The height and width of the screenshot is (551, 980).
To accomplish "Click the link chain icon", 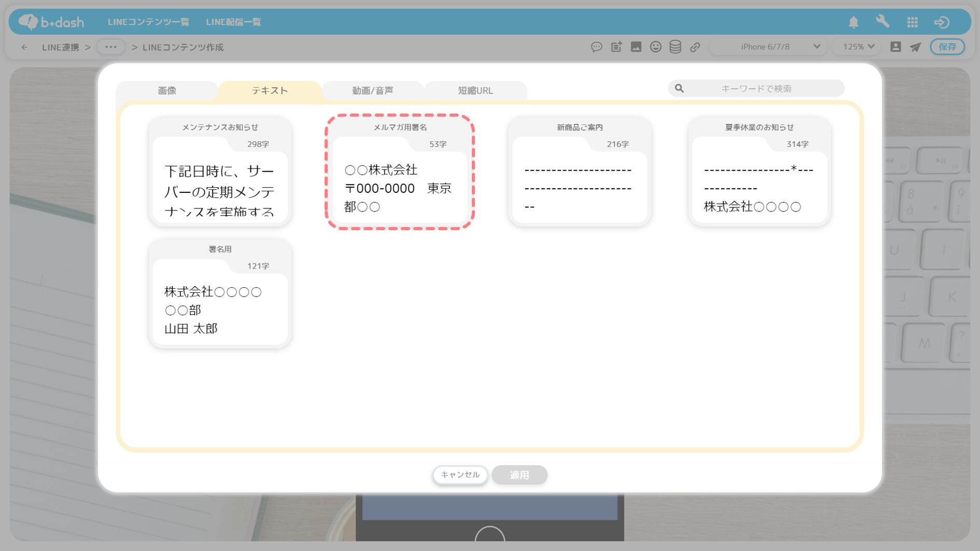I will pos(695,47).
